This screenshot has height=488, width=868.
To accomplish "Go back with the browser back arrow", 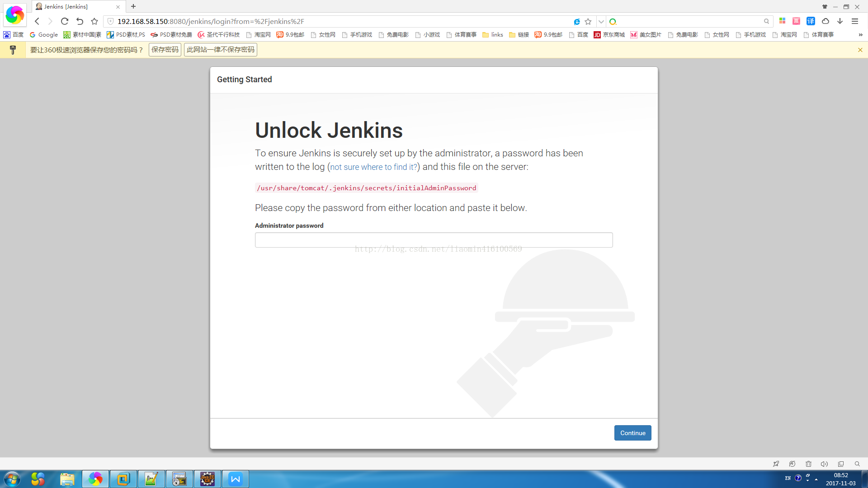I will click(x=37, y=21).
